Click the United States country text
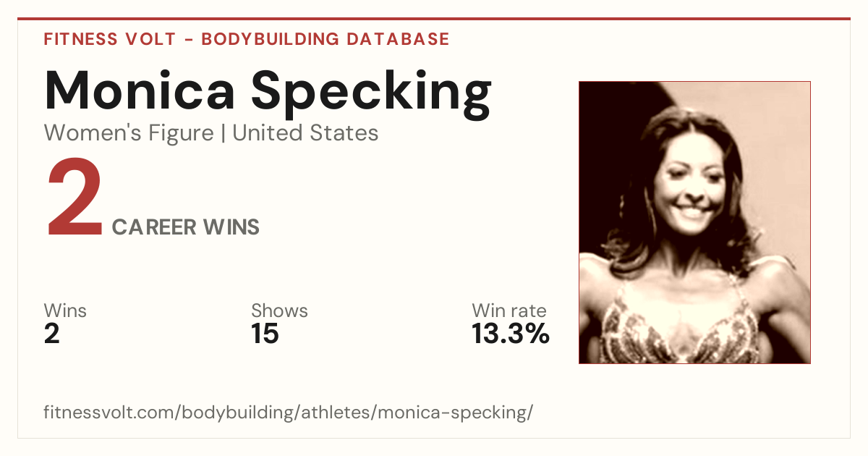 (305, 133)
